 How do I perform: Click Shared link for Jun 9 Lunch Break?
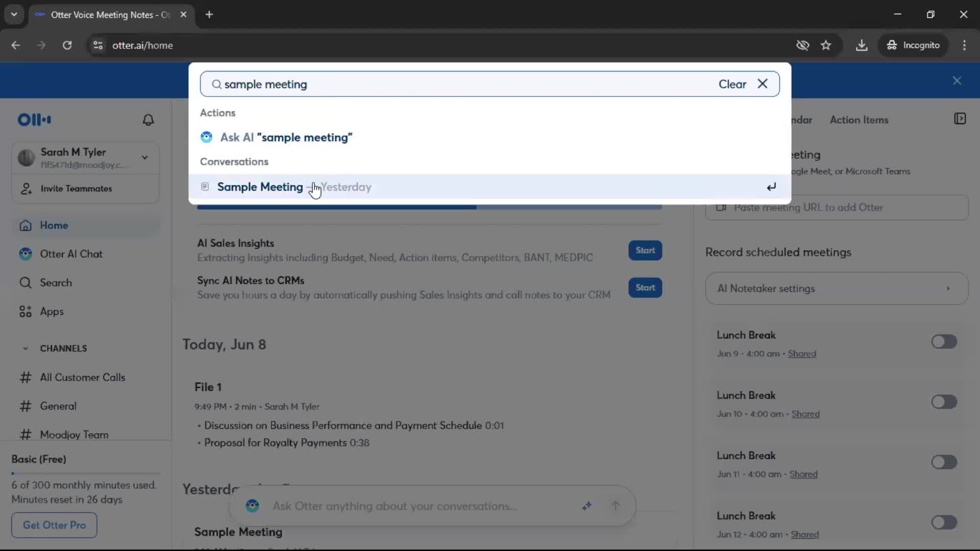(802, 354)
